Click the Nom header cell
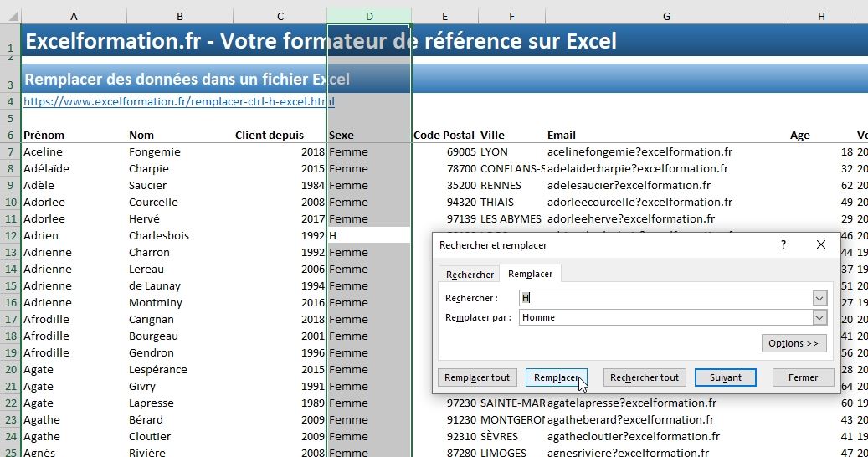 (x=180, y=135)
